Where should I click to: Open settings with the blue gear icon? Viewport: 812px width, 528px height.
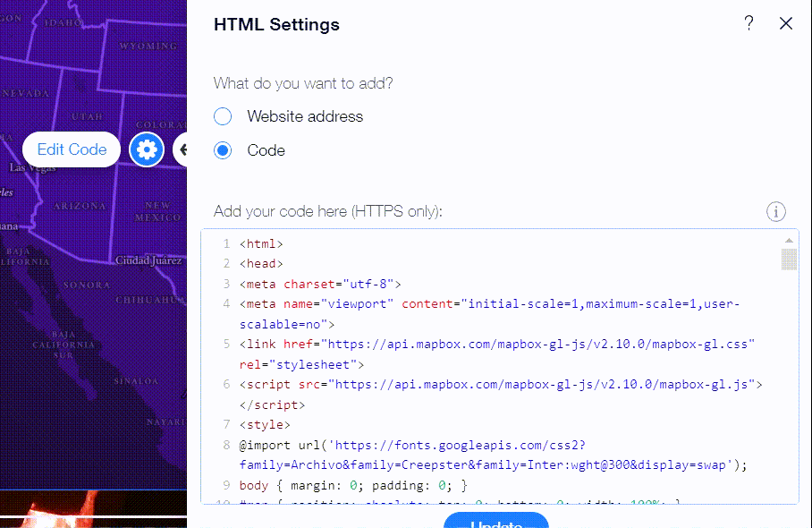pos(147,149)
